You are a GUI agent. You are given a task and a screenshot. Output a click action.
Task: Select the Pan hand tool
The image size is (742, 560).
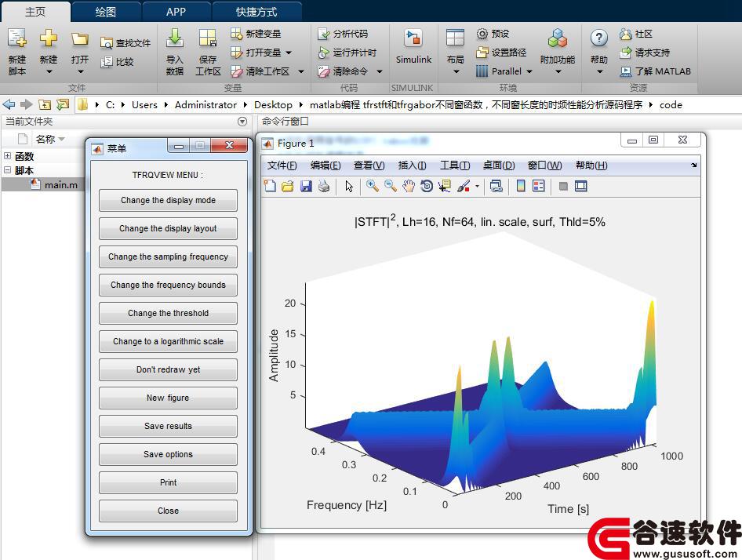[x=409, y=186]
